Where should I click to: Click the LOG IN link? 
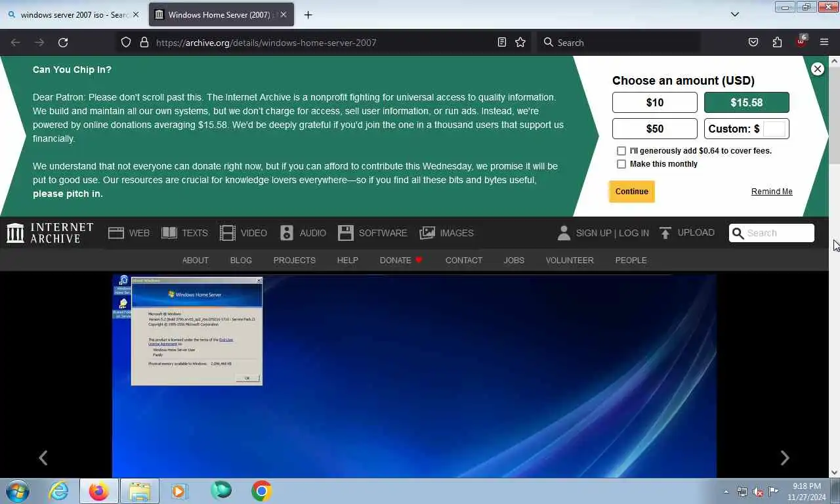pyautogui.click(x=634, y=233)
